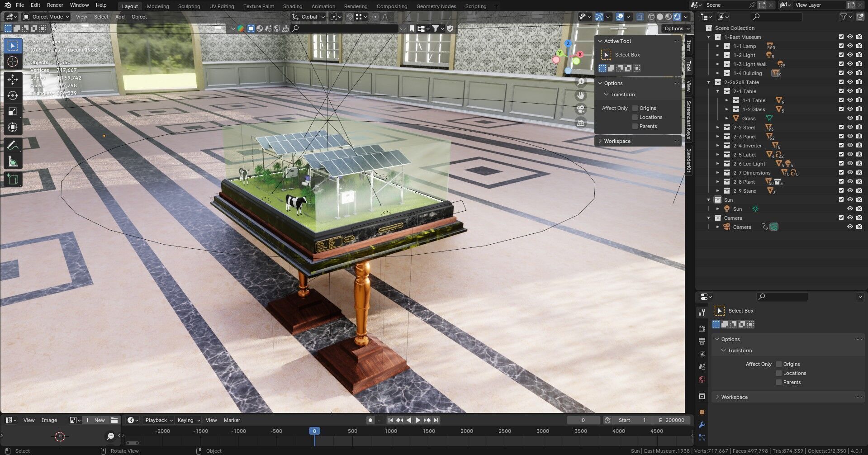
Task: Toggle auto keying record button
Action: coord(370,420)
